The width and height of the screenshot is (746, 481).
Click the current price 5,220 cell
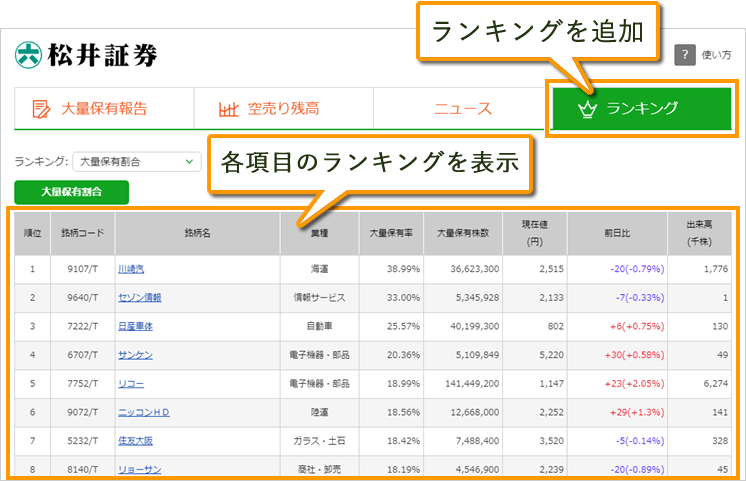pos(535,355)
